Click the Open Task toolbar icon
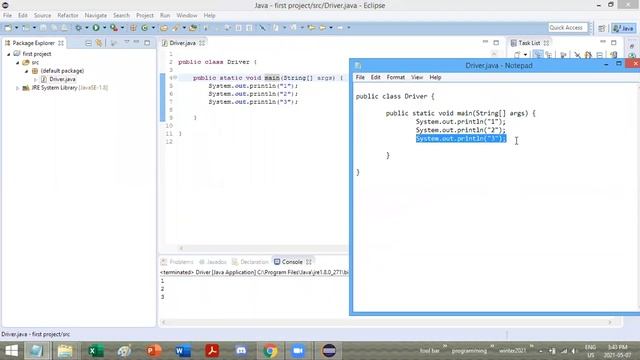Screen dimensions: 640x360 [193, 28]
